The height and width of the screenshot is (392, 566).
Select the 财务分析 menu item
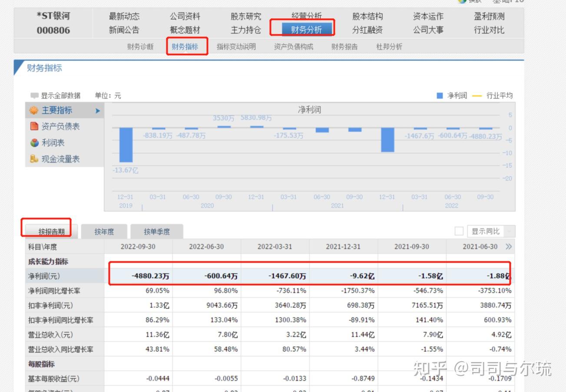pyautogui.click(x=307, y=30)
